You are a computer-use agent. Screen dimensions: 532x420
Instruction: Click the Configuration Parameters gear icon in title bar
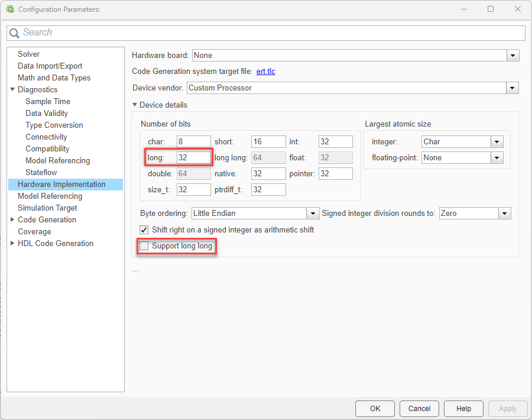(9, 9)
